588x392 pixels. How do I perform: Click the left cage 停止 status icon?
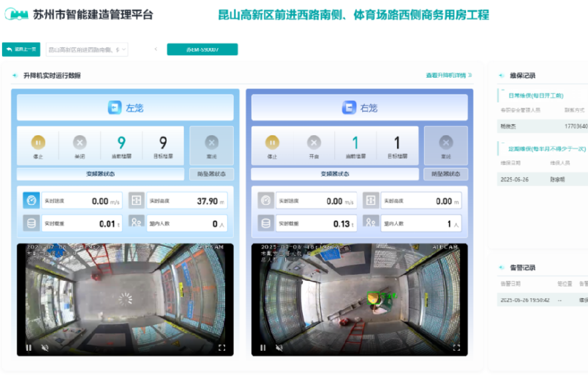click(x=38, y=142)
